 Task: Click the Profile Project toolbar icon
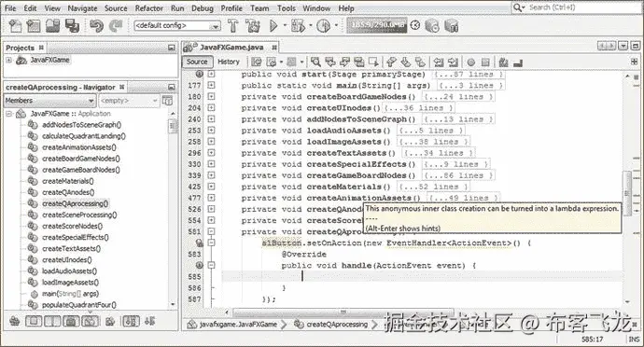(x=324, y=26)
